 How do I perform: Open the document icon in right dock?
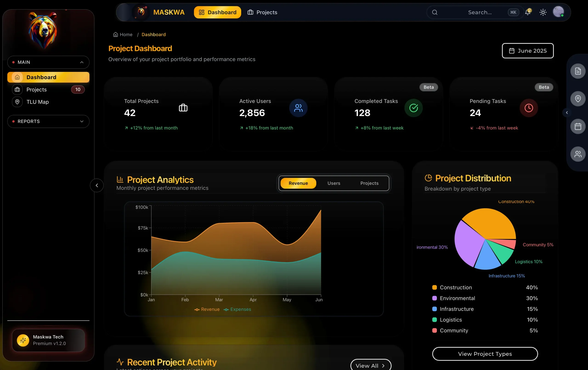pos(578,71)
